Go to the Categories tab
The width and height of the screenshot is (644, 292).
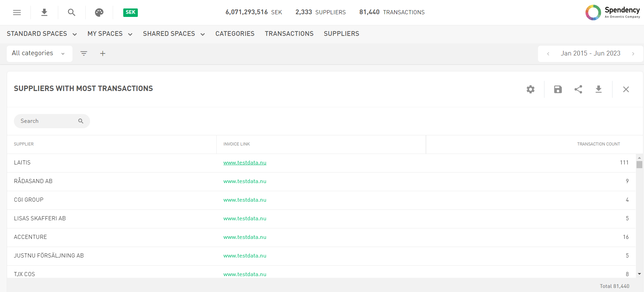click(235, 34)
